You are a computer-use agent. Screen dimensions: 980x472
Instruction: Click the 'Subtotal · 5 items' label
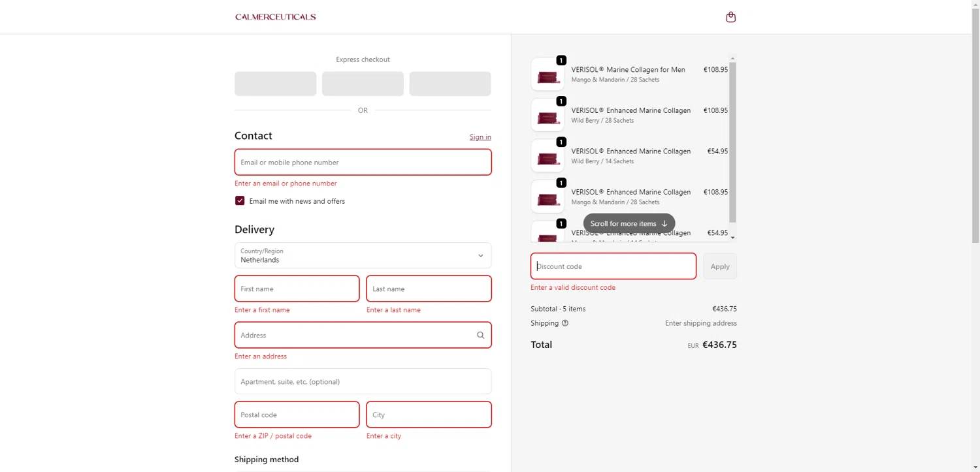[x=558, y=309]
